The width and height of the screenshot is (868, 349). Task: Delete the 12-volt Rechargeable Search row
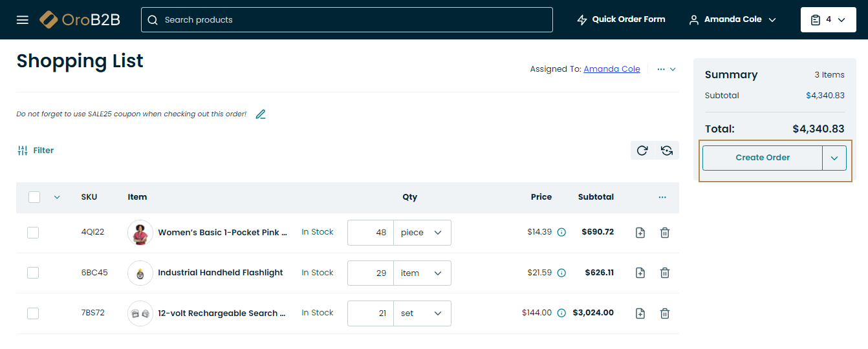(664, 313)
